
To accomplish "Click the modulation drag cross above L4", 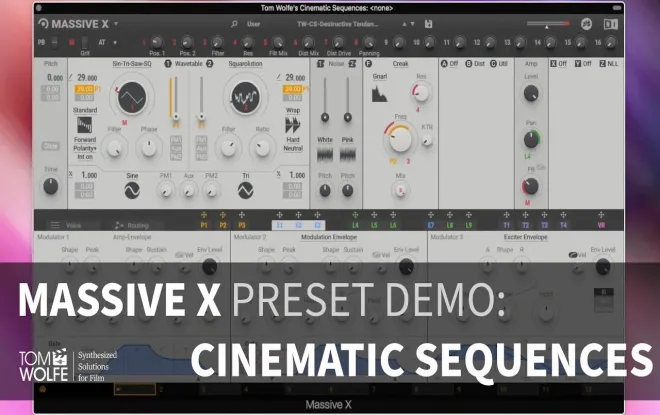I will [355, 215].
